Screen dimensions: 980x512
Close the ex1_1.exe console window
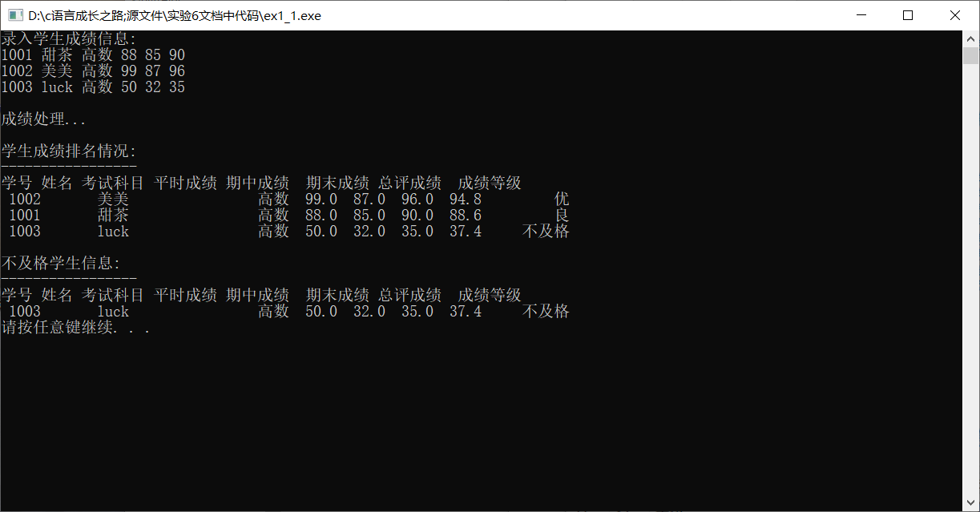(955, 15)
